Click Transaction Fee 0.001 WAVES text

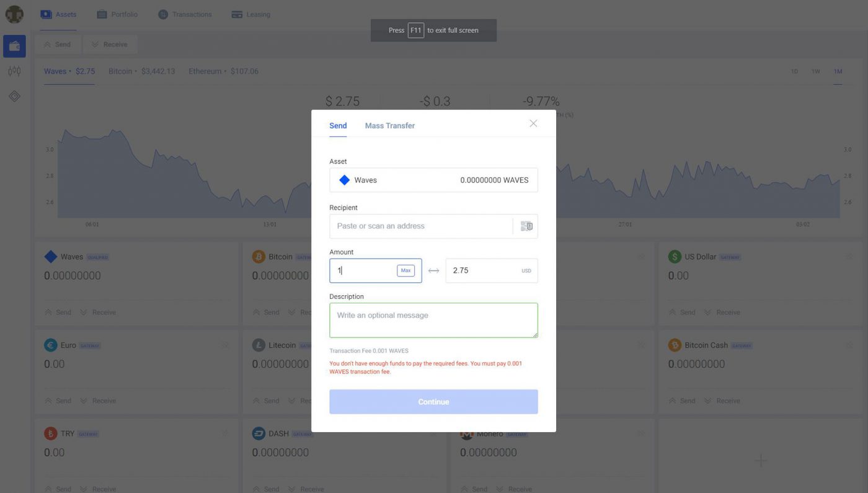(x=369, y=351)
